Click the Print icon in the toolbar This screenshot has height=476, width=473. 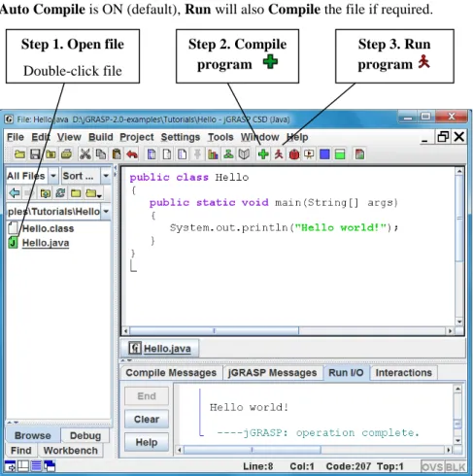pos(66,154)
